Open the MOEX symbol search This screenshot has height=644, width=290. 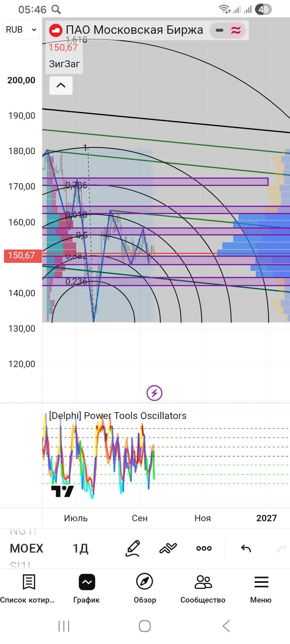point(27,548)
